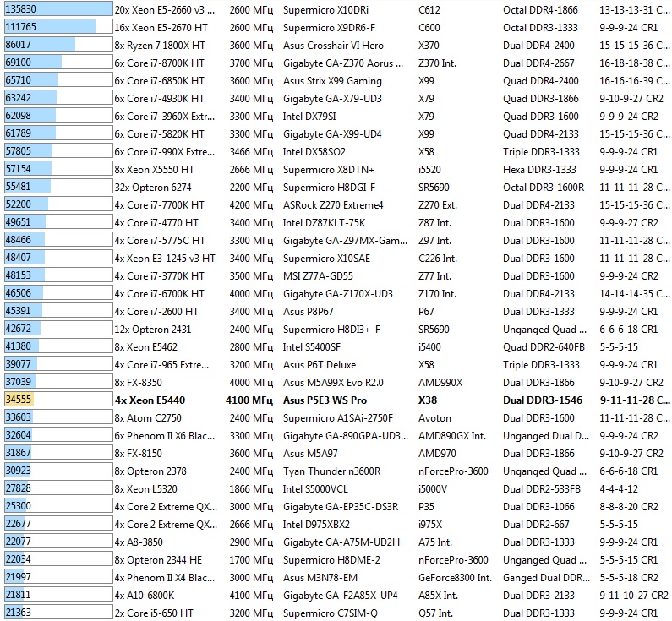Click the highlighted 4x Xeon E5440 row
The image size is (672, 621).
point(336,400)
